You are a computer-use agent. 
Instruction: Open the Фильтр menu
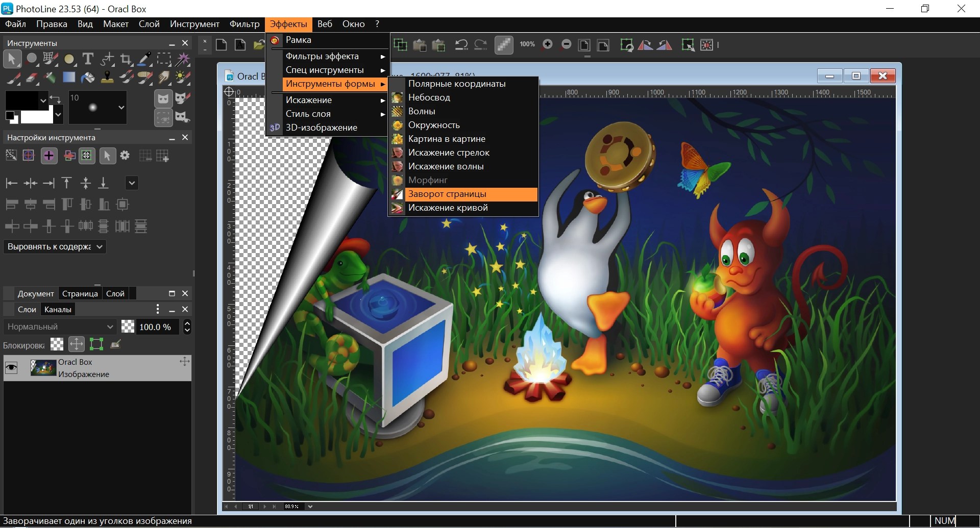(244, 24)
